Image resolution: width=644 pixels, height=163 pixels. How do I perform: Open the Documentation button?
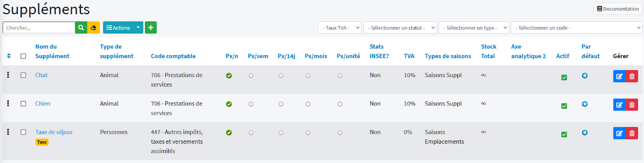pyautogui.click(x=617, y=9)
